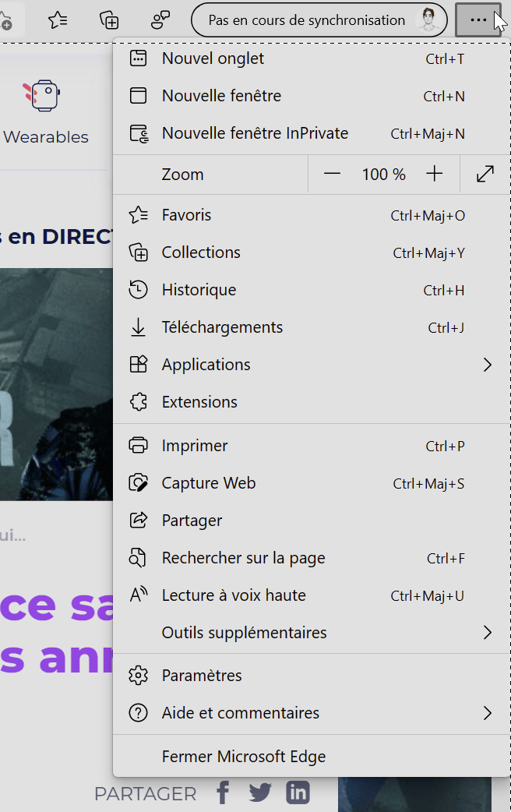Expand Outils supplémentaires submenu

click(312, 632)
